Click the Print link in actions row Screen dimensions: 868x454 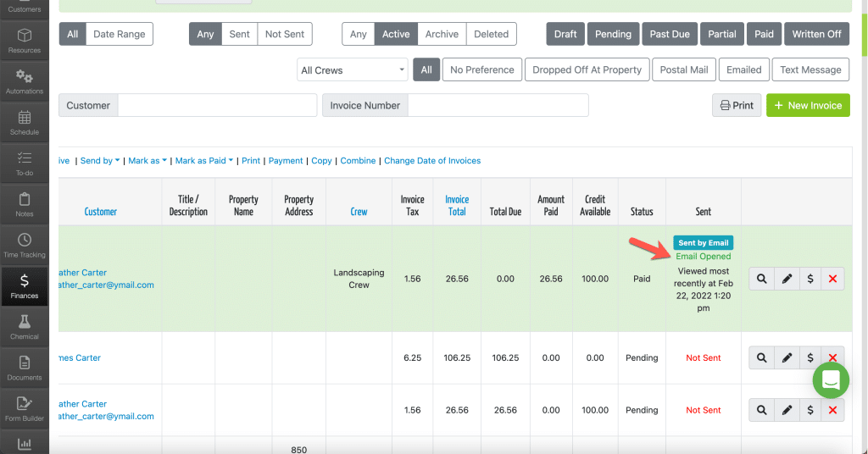tap(250, 160)
